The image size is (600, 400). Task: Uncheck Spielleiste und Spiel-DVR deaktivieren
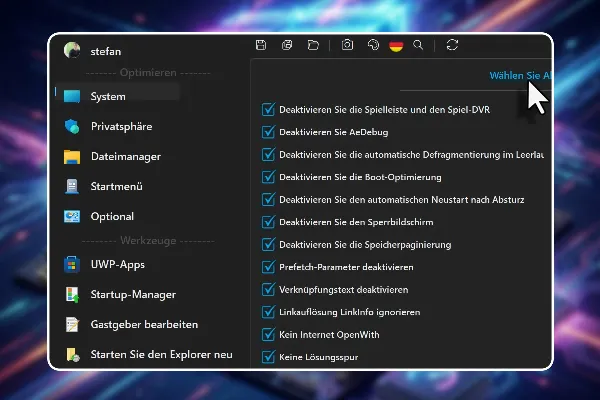[x=268, y=109]
